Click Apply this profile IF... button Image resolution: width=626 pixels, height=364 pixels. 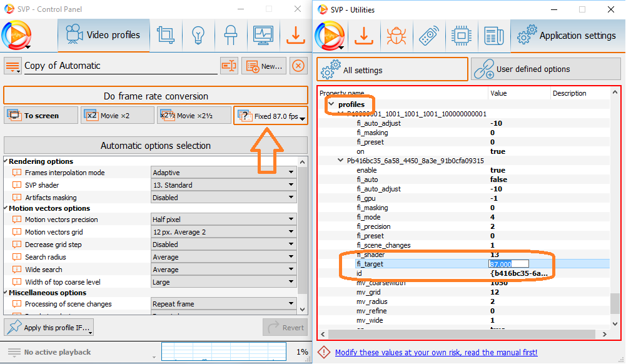click(49, 327)
